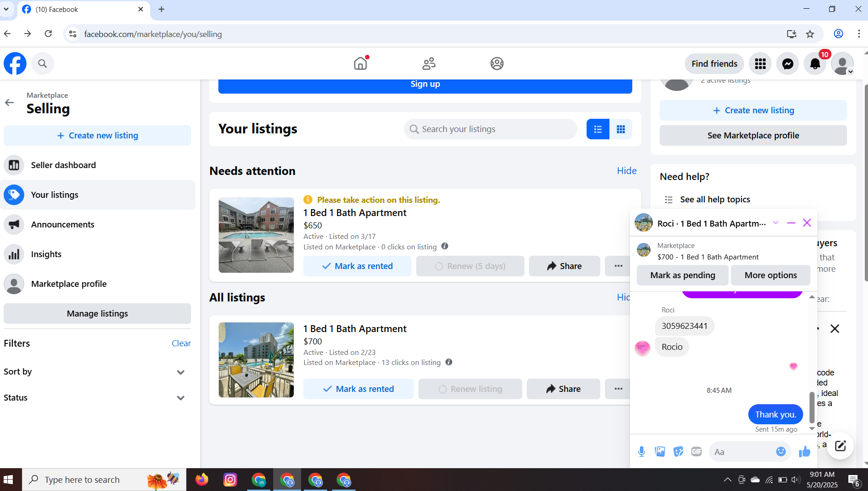
Task: Focus the Search your listings field
Action: [x=491, y=129]
